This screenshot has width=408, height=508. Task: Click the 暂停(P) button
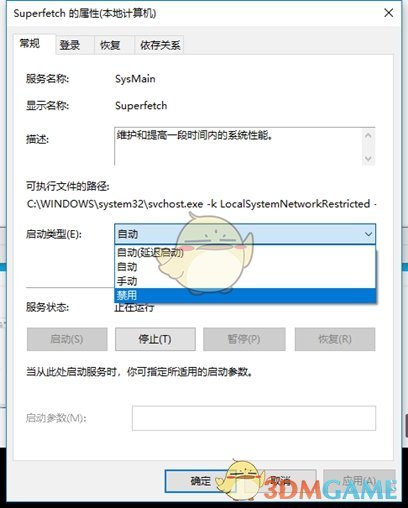[244, 339]
